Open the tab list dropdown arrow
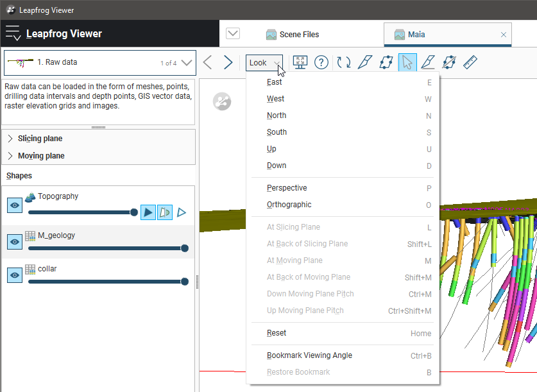Image resolution: width=537 pixels, height=392 pixels. coord(233,33)
